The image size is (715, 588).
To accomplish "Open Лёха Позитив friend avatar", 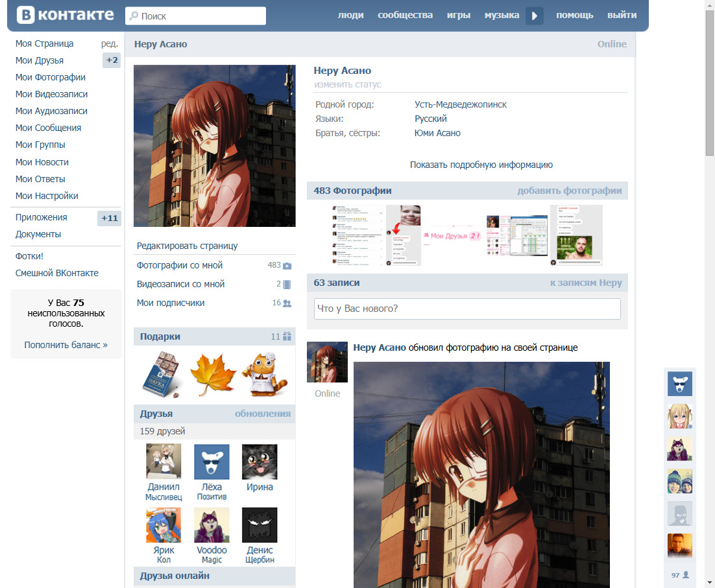I will click(x=212, y=462).
